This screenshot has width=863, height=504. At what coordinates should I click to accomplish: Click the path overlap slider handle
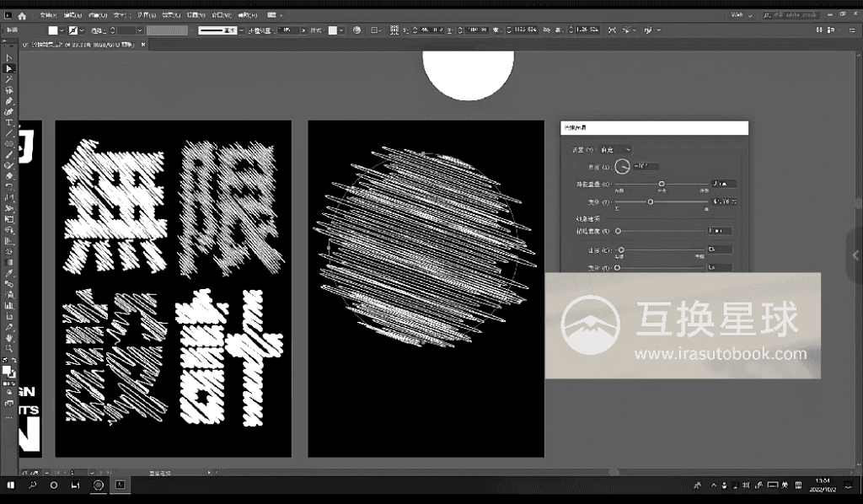[x=662, y=183]
